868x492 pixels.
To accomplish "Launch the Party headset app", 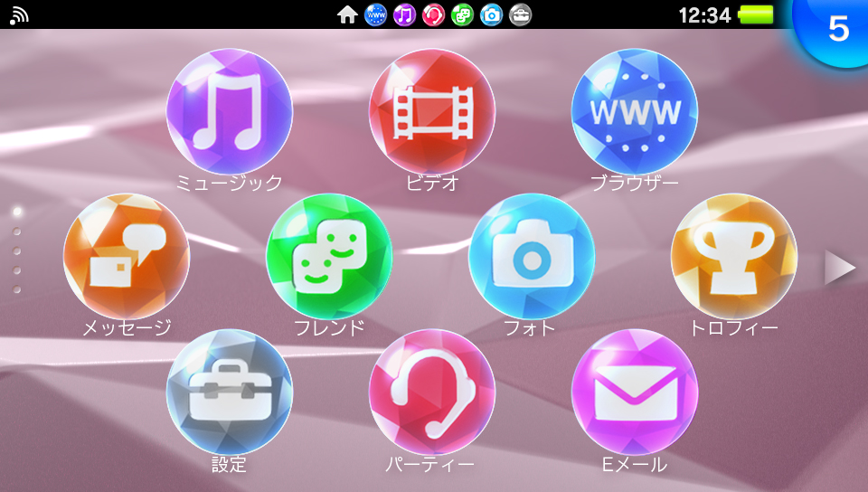I will click(432, 392).
